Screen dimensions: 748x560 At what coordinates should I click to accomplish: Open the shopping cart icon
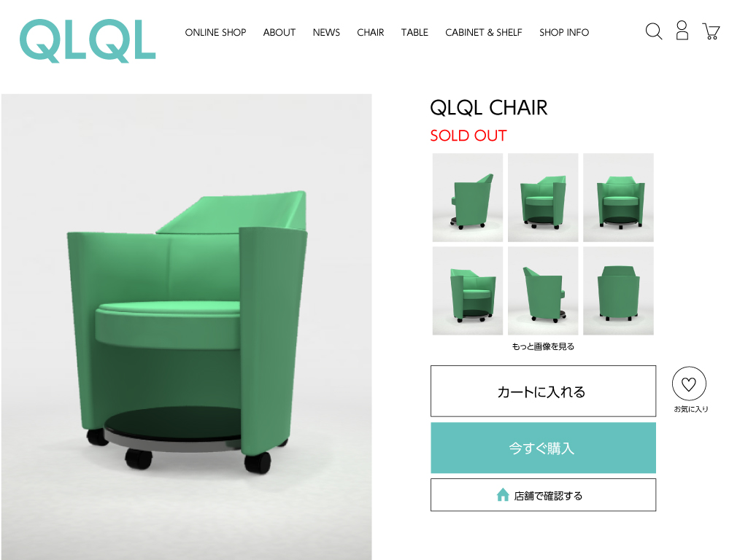pyautogui.click(x=712, y=31)
